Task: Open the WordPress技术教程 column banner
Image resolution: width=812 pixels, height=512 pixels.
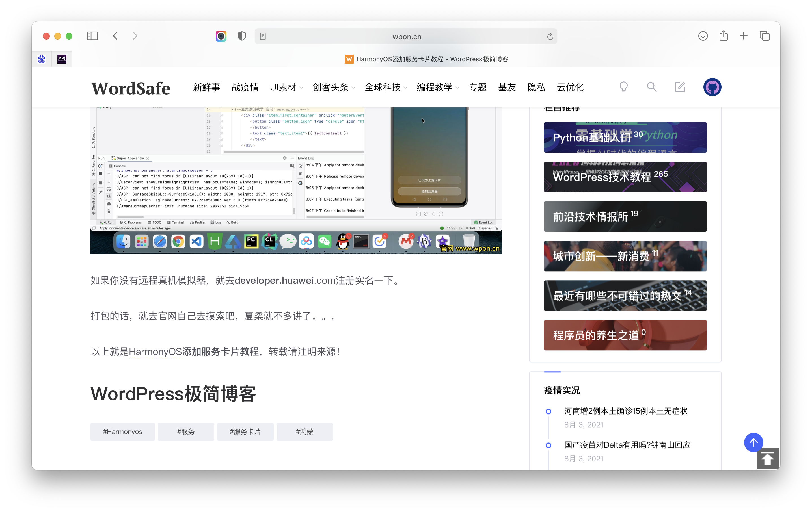Action: pyautogui.click(x=625, y=177)
